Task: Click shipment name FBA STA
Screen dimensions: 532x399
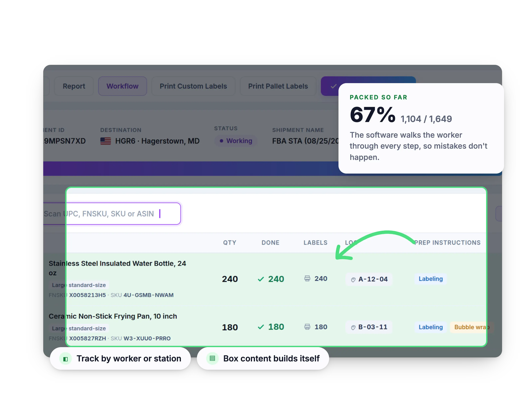Action: point(305,141)
